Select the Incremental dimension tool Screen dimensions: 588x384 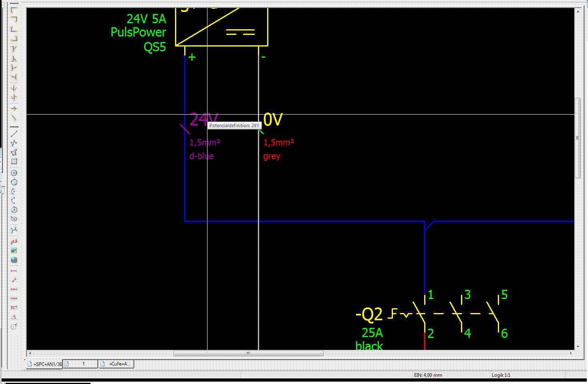tap(14, 299)
